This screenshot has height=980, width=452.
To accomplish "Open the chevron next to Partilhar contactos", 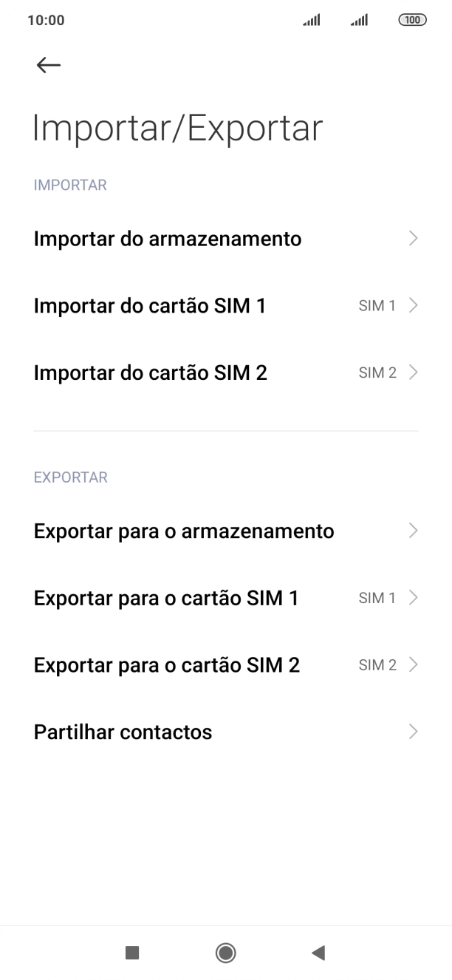I will pyautogui.click(x=414, y=732).
